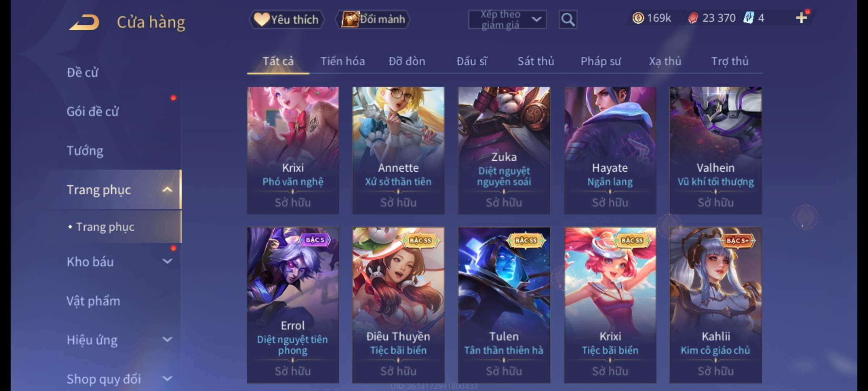
Task: Open Gói đề cử in sidebar
Action: coord(93,112)
